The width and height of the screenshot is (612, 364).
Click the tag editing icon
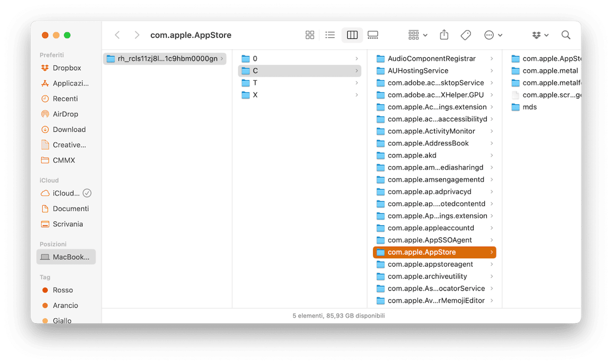click(466, 35)
